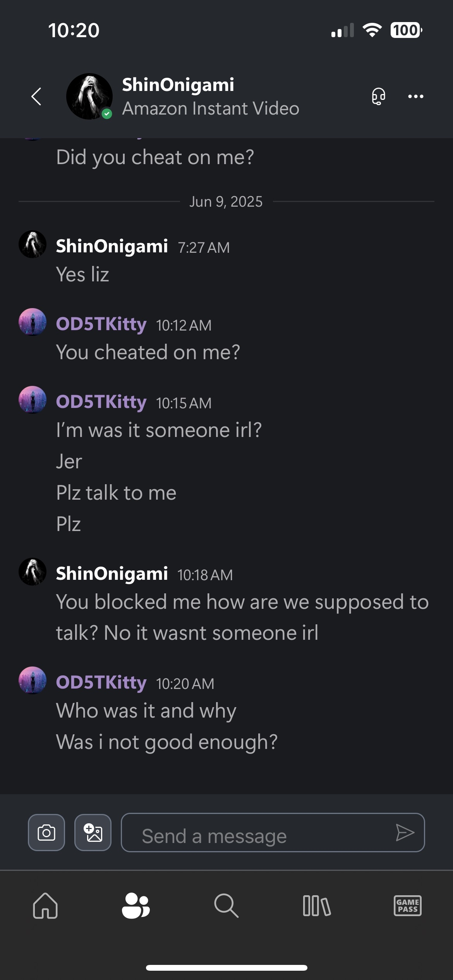
Task: Tap the camera icon beside the message box
Action: [46, 833]
